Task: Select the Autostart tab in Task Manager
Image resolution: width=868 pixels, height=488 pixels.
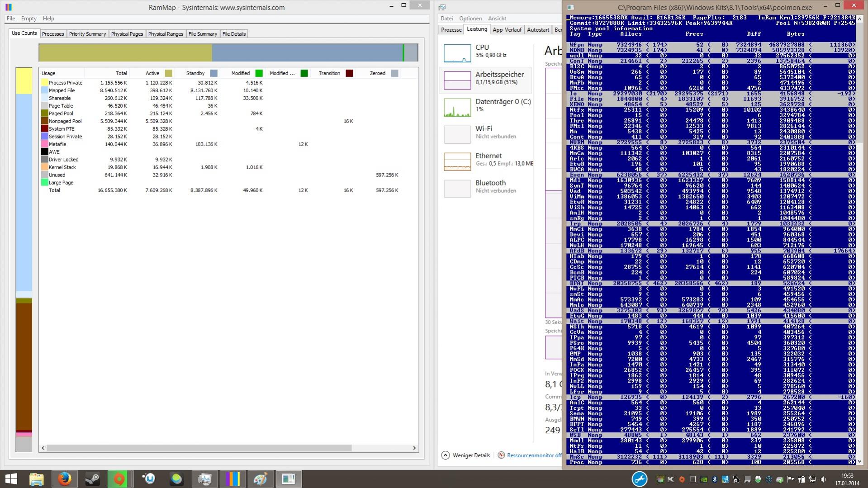Action: [x=538, y=30]
